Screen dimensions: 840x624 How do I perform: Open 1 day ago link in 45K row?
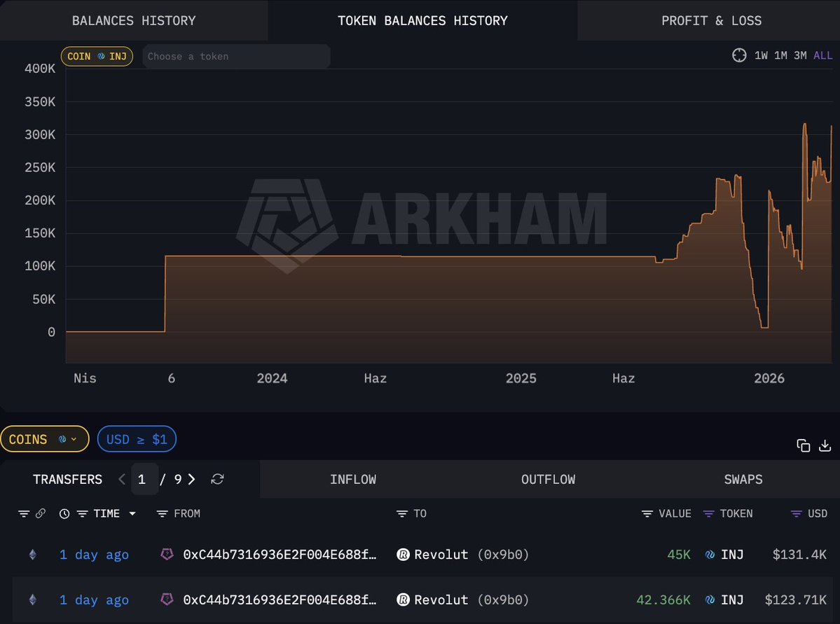[x=95, y=555]
